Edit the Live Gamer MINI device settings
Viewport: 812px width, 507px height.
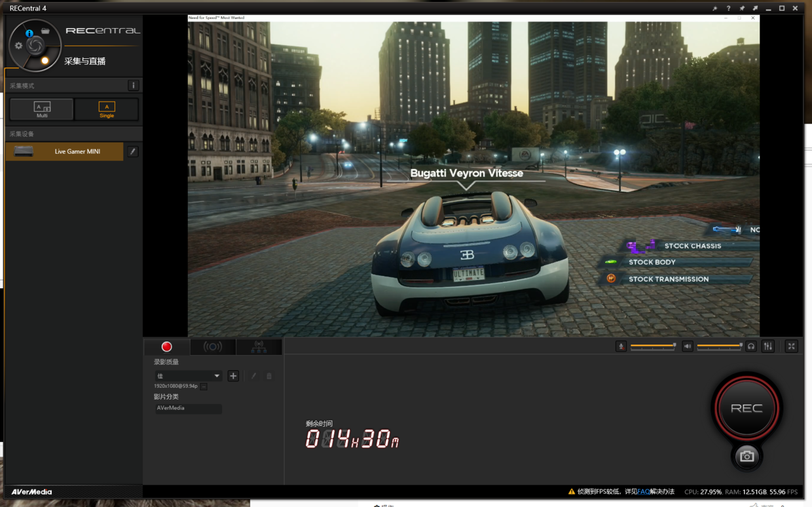click(x=133, y=151)
